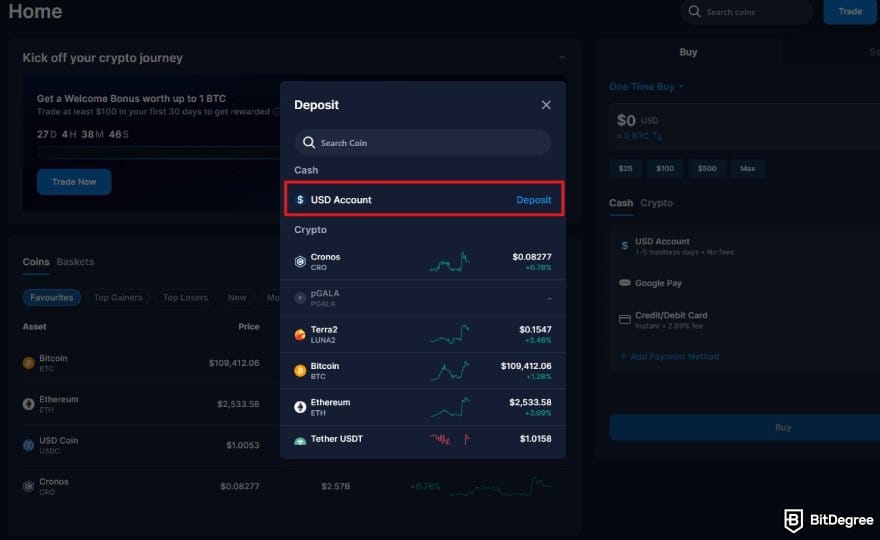Image resolution: width=880 pixels, height=540 pixels.
Task: Select the pGALA row in Deposit list
Action: (423, 298)
